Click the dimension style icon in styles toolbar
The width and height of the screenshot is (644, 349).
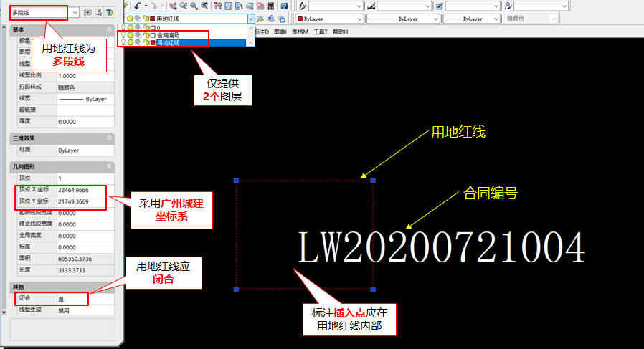(371, 6)
